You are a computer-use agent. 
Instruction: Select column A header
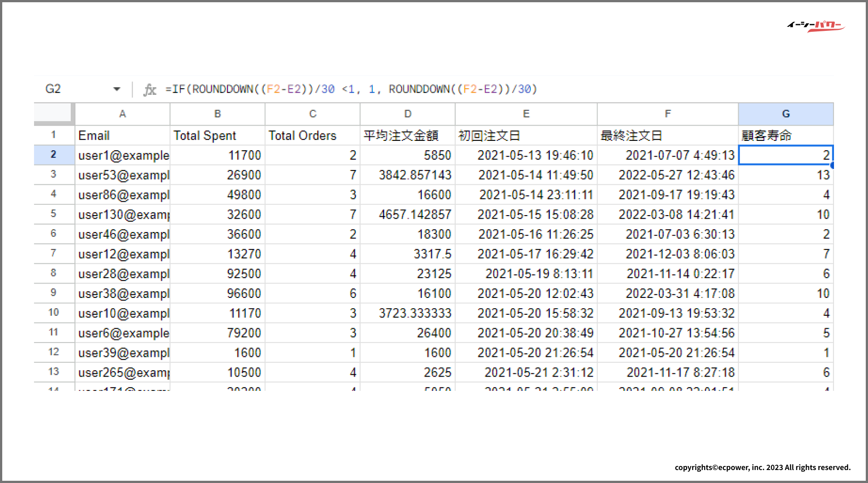tap(122, 114)
